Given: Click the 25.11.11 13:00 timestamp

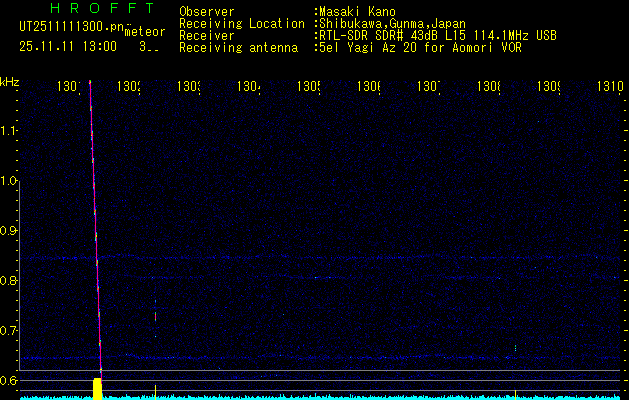Looking at the screenshot, I should pos(67,46).
